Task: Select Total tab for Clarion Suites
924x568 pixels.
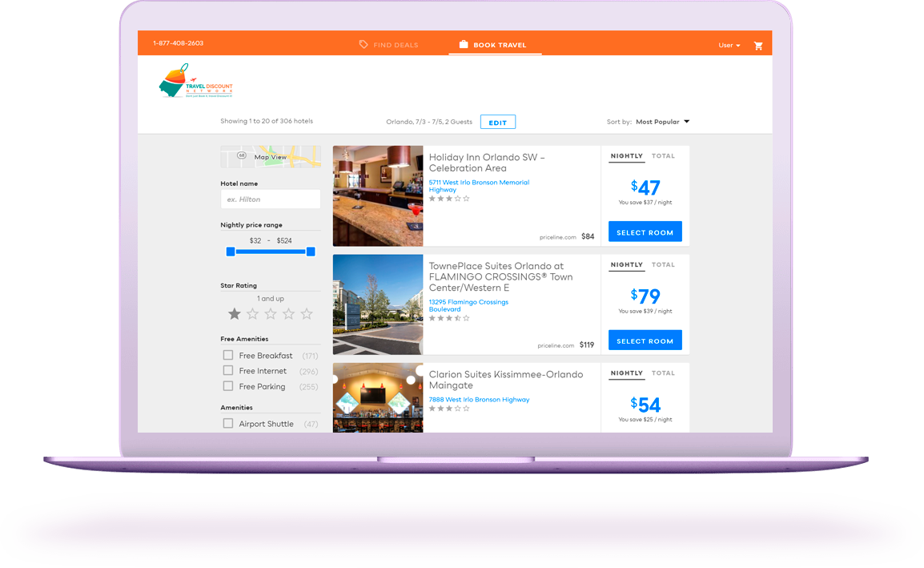Action: 663,373
